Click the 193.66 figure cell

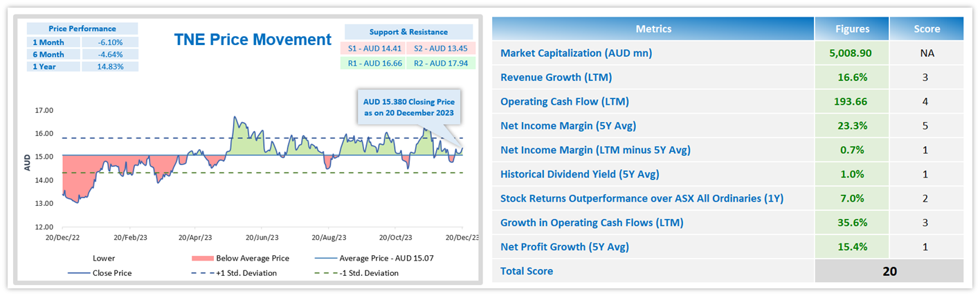click(x=852, y=102)
